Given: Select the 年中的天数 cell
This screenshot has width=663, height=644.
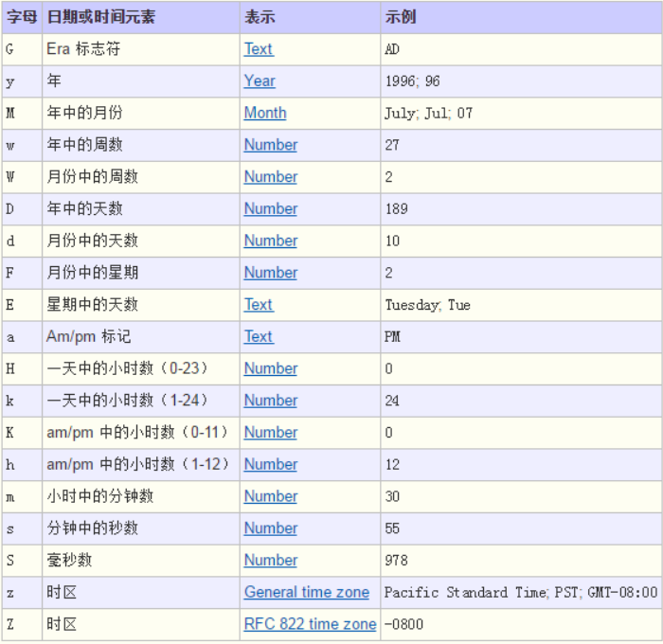Looking at the screenshot, I should pyautogui.click(x=141, y=209).
